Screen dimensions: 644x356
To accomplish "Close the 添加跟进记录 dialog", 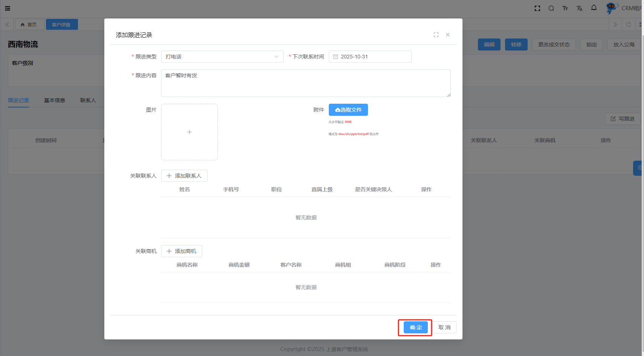I will click(x=448, y=35).
